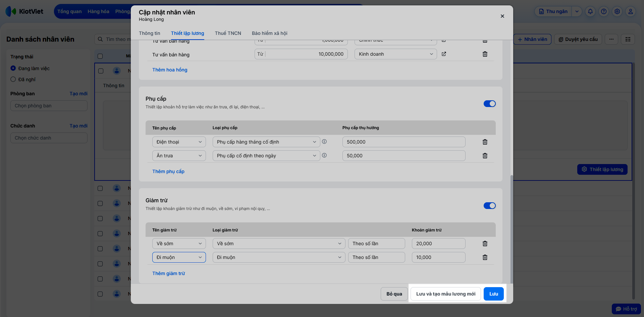This screenshot has width=644, height=317.
Task: Click the Duyệt yêu cầu button
Action: (578, 39)
